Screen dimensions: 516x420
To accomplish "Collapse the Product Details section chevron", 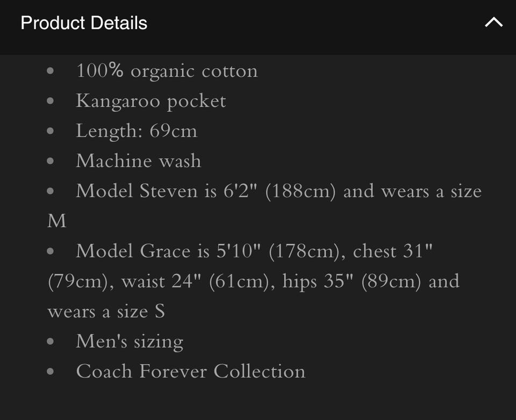I will 493,23.
